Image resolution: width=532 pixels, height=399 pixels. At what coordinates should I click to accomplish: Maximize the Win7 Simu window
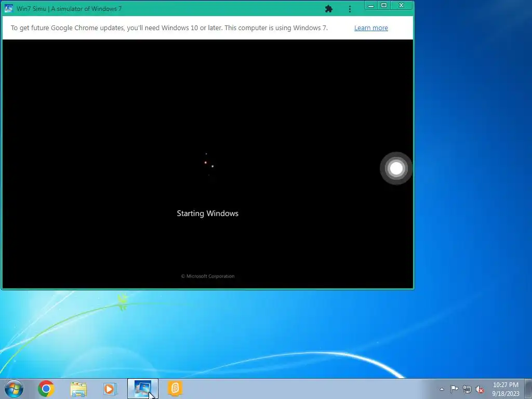coord(384,5)
